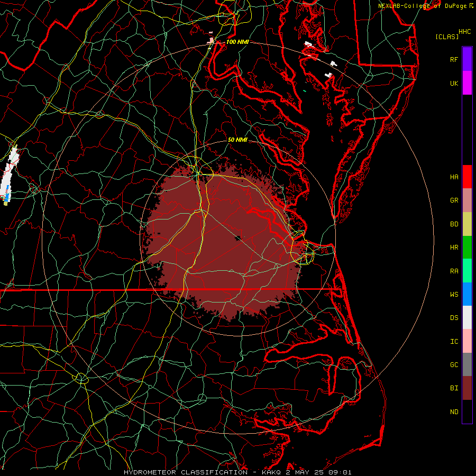Viewport: 476px width, 476px height.
Task: Click the ND black legend swatch
Action: click(467, 411)
